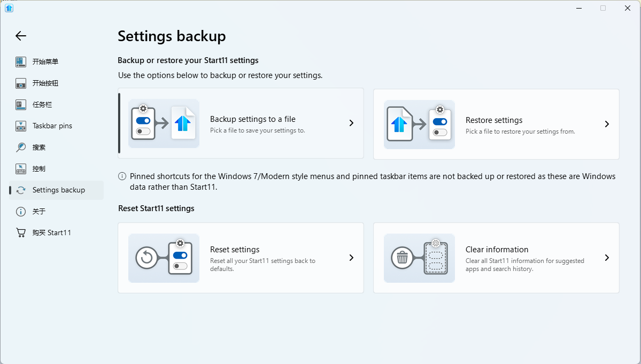Viewport: 641px width, 364px height.
Task: Expand the Reset settings chevron
Action: coord(351,258)
